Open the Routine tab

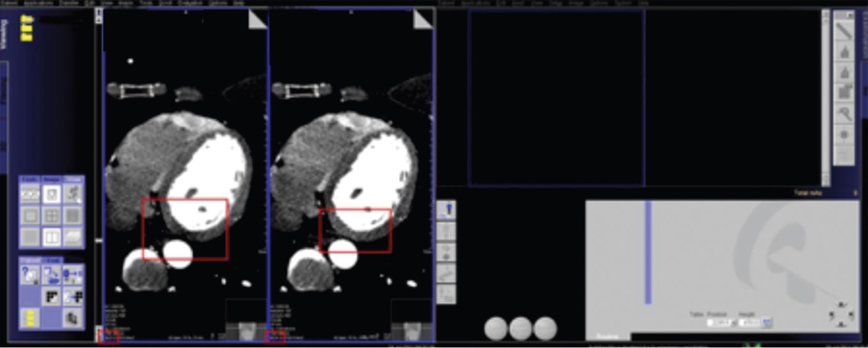click(608, 336)
